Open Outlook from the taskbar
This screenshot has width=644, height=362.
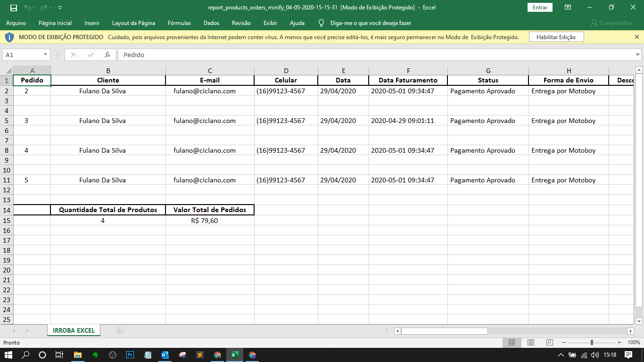tap(165, 355)
